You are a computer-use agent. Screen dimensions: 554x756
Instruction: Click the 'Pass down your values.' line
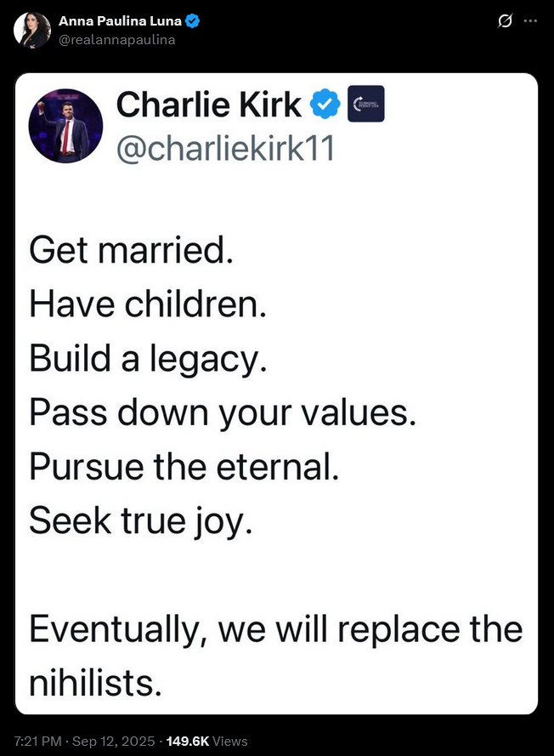click(x=223, y=413)
